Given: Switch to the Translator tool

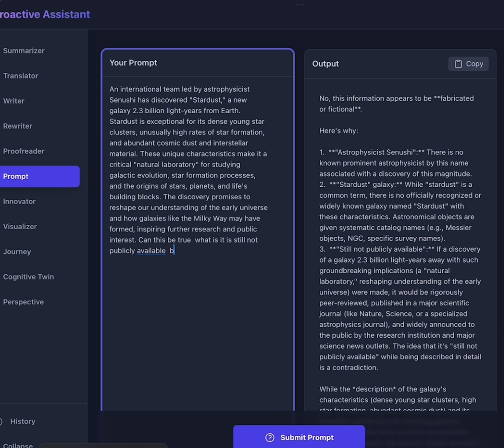Looking at the screenshot, I should tap(20, 76).
